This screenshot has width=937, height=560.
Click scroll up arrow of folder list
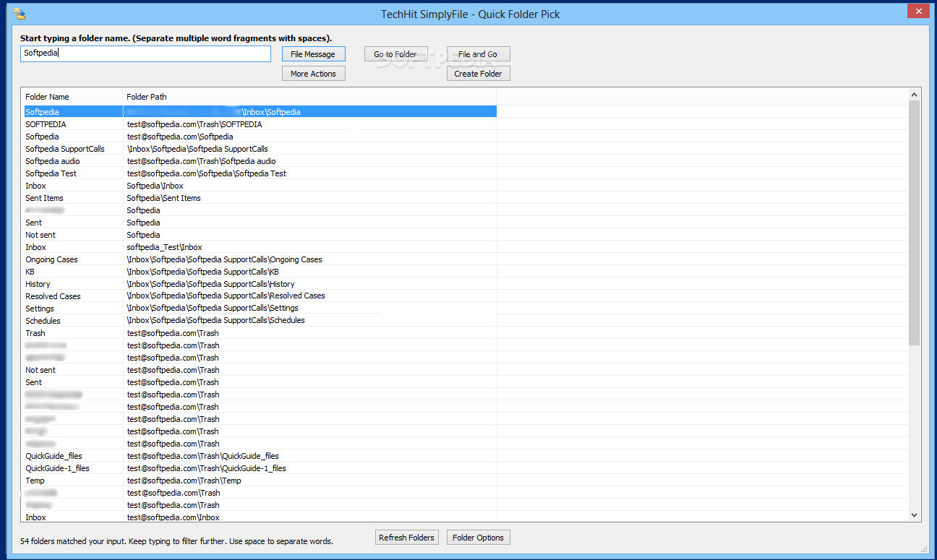click(915, 95)
